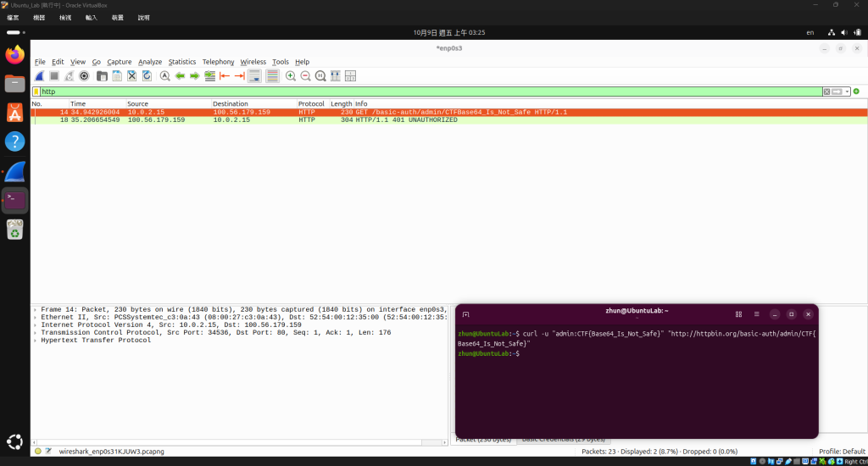Add a display filter button
Screen dimensions: 868x466
[x=856, y=92]
